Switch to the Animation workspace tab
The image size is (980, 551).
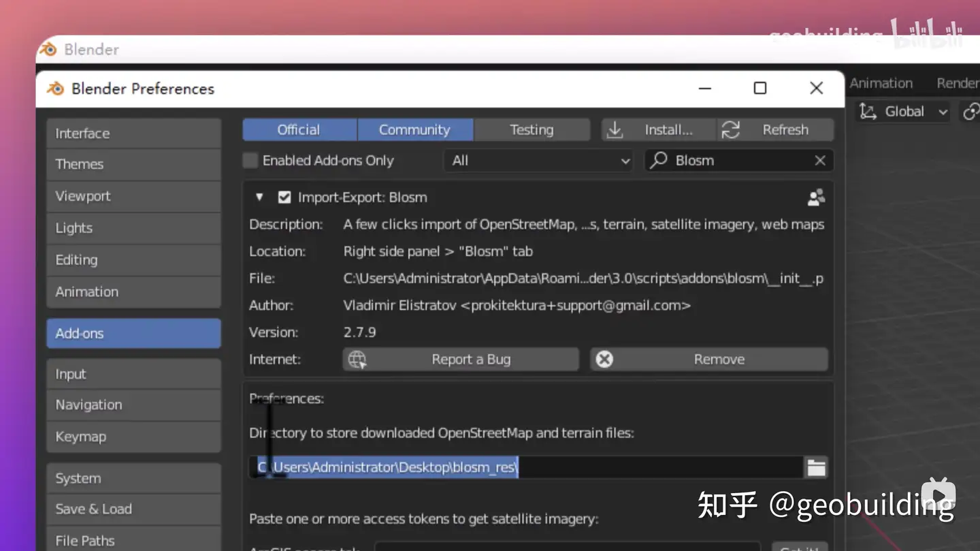coord(881,83)
